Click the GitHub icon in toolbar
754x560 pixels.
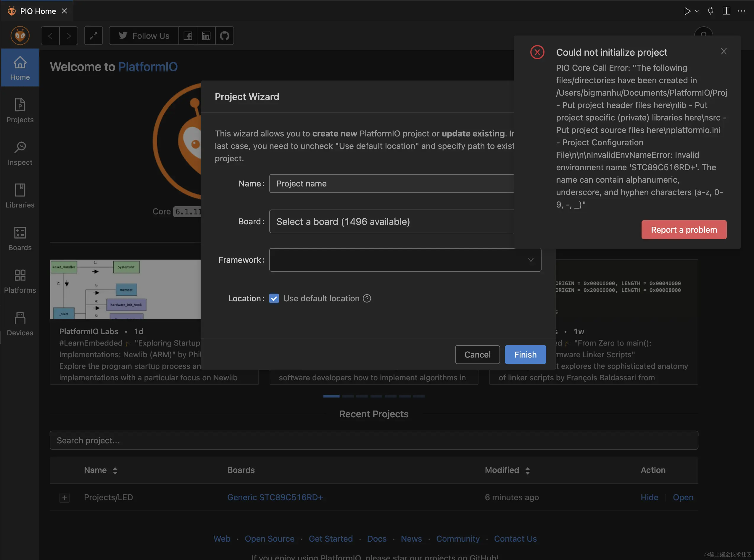[224, 36]
